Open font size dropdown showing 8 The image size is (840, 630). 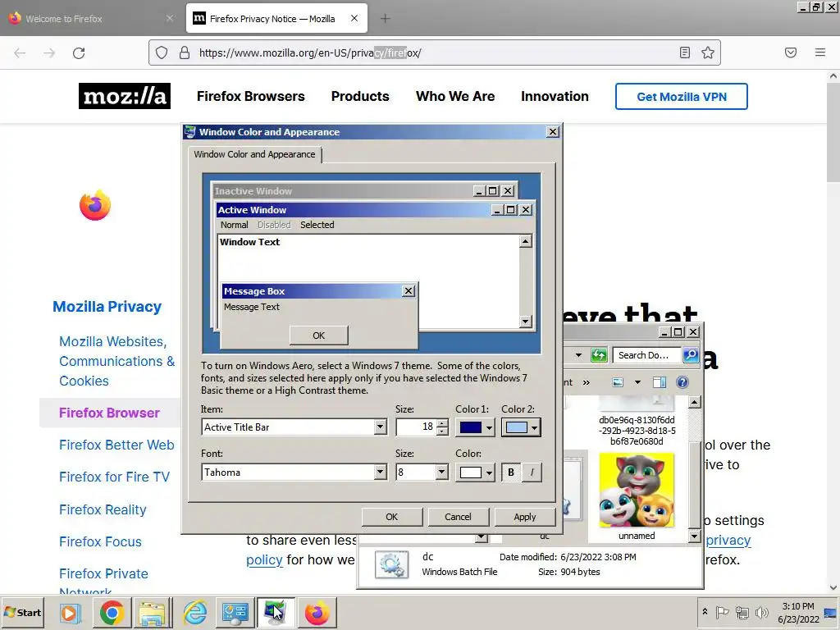coord(422,472)
